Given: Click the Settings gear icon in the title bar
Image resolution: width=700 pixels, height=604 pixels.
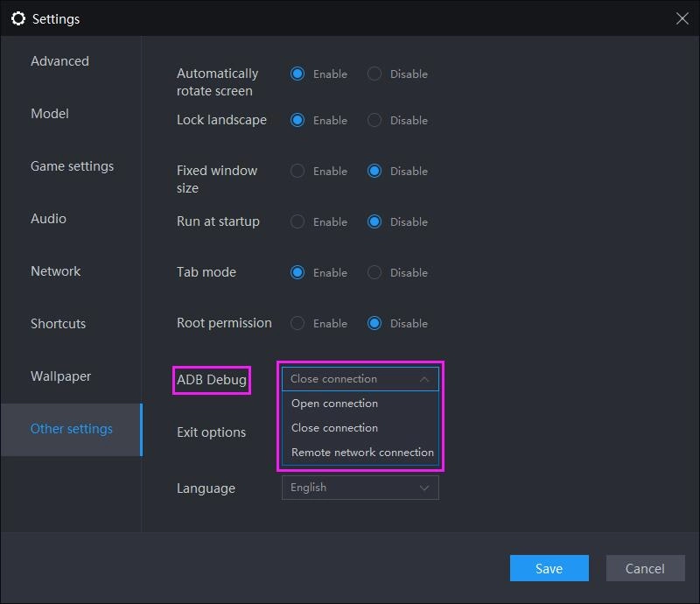Looking at the screenshot, I should click(18, 18).
